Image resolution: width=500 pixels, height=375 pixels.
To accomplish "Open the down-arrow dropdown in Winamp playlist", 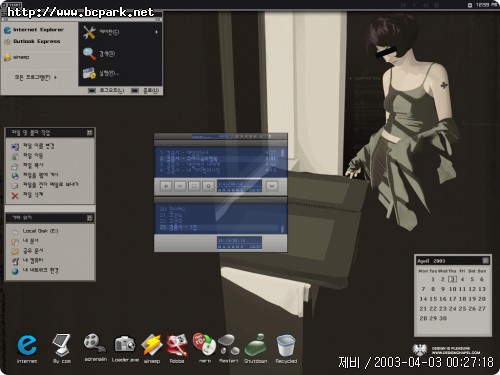I will pos(272,186).
